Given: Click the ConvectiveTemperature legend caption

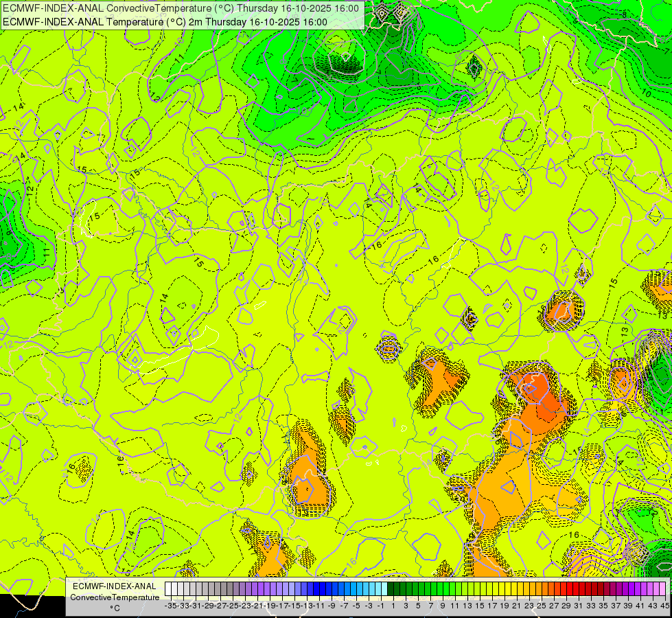Looking at the screenshot, I should pyautogui.click(x=115, y=597).
